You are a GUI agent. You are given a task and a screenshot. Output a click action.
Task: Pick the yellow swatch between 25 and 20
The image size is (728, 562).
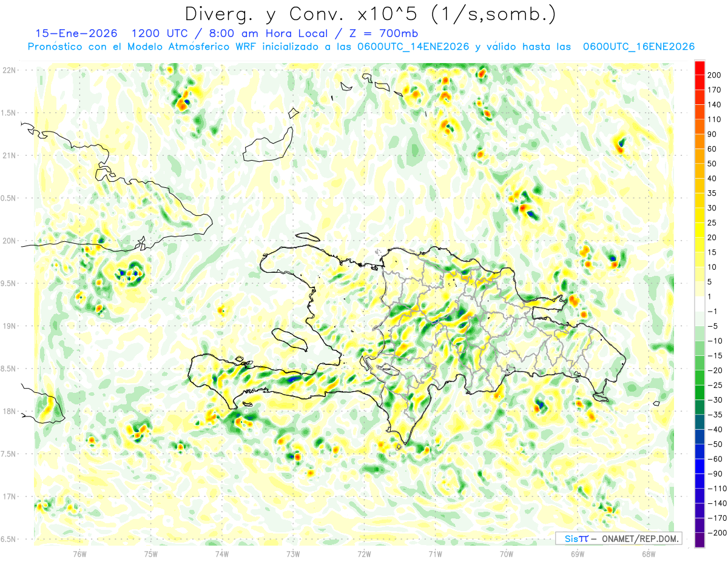pos(699,230)
